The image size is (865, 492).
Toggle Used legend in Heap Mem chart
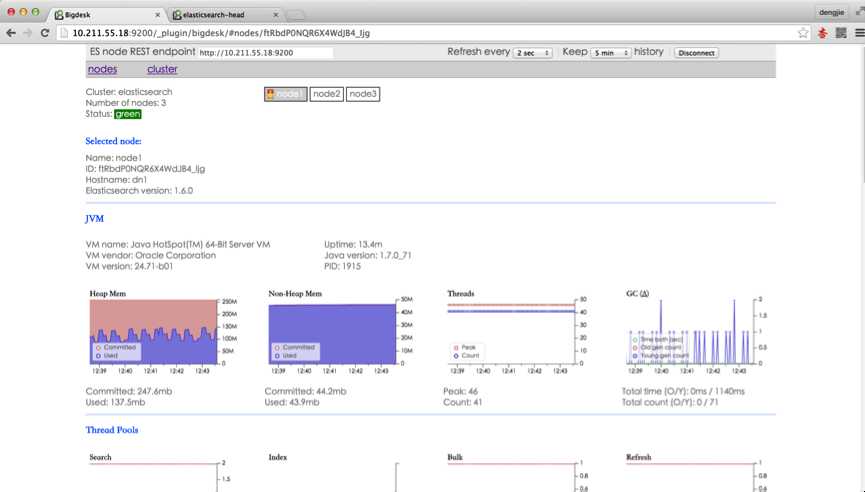[x=107, y=356]
